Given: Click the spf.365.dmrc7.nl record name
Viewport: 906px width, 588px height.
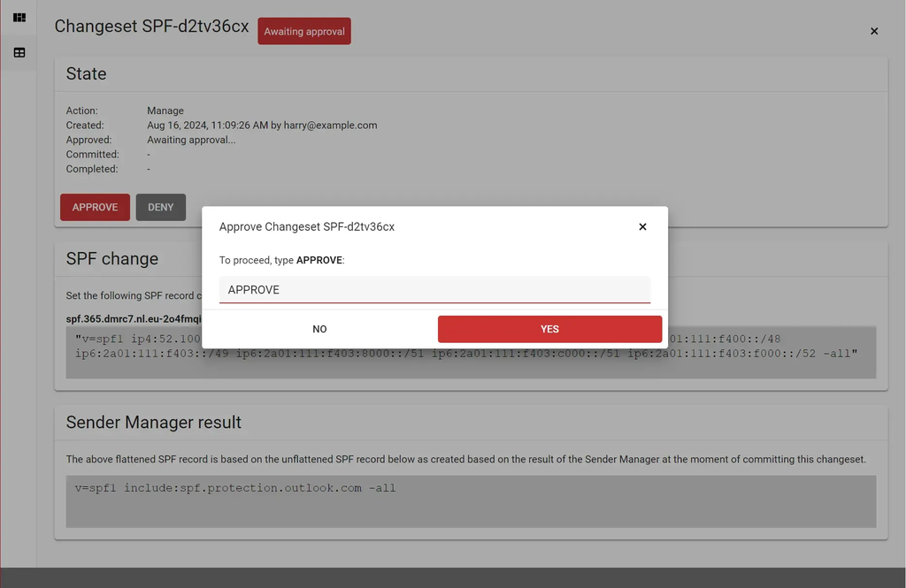Looking at the screenshot, I should click(133, 317).
